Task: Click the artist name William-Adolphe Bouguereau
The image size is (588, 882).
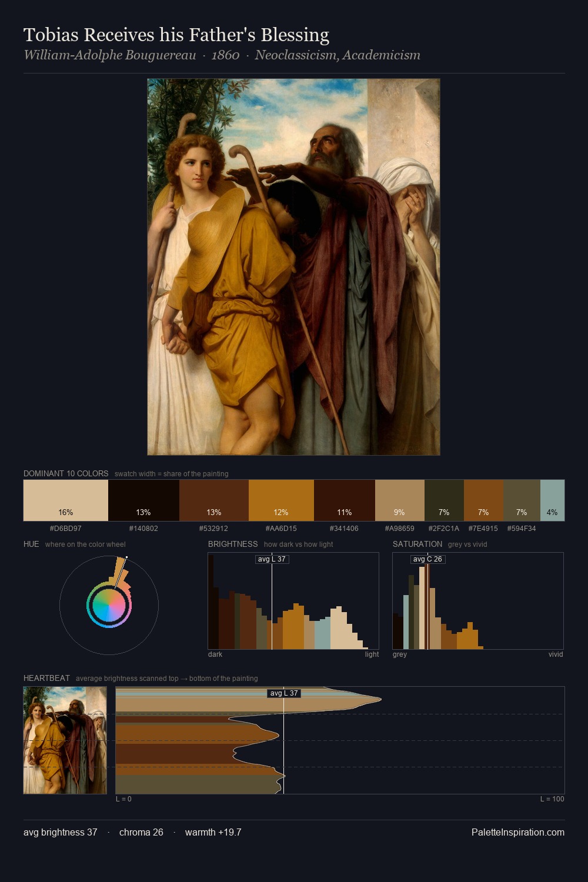Action: (110, 55)
